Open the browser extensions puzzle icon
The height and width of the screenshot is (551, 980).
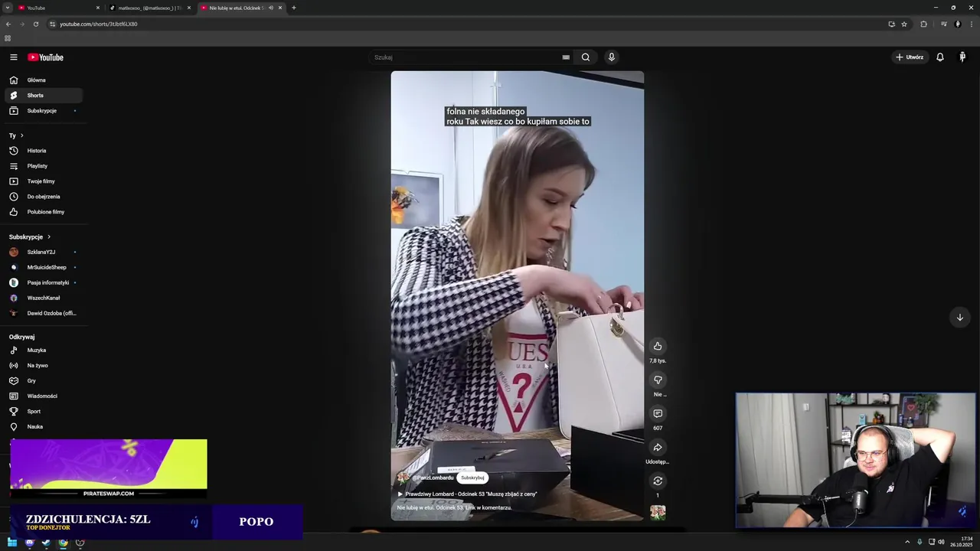click(x=923, y=24)
